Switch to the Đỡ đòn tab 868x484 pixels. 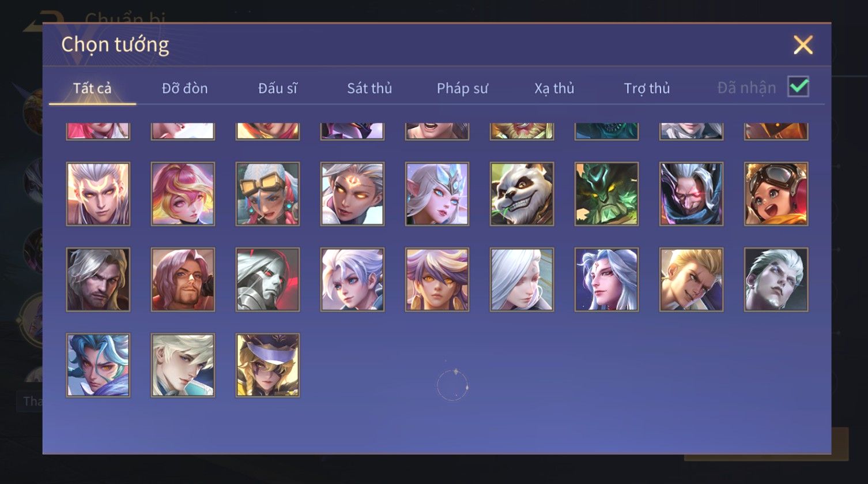click(x=184, y=88)
